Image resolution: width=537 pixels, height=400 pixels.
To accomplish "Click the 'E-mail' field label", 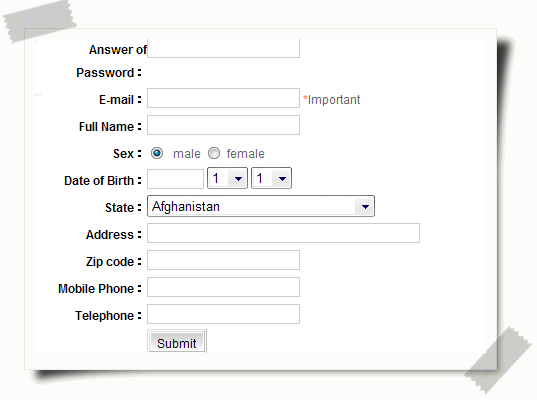I will [x=116, y=100].
